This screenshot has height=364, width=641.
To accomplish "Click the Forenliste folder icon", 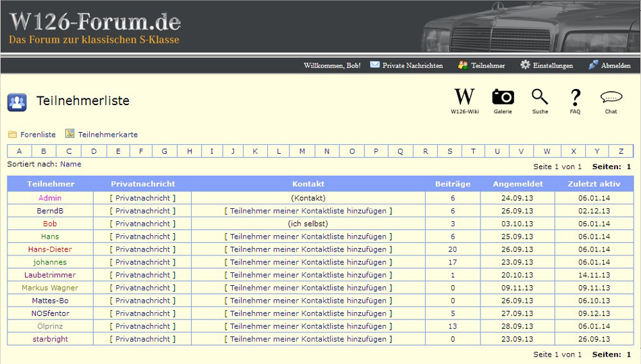I will tap(12, 134).
